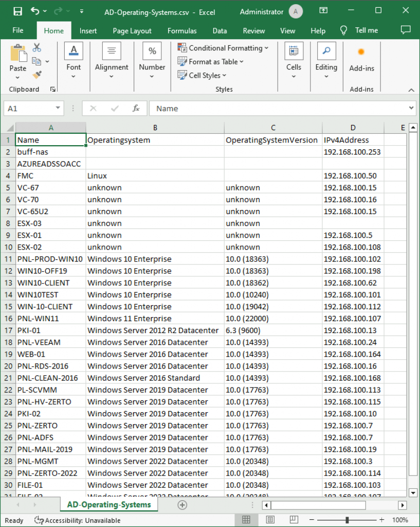Click the Cut scissors icon
The image size is (420, 527).
coord(36,48)
